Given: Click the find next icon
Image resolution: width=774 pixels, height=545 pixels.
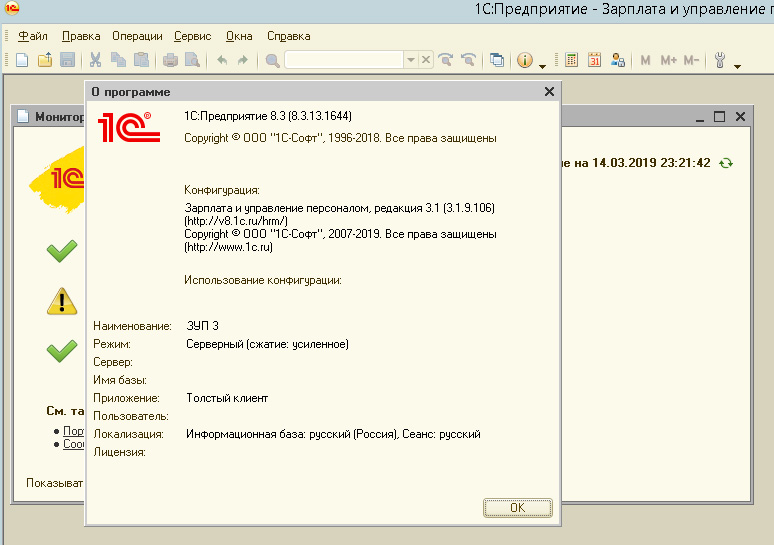Looking at the screenshot, I should [446, 60].
